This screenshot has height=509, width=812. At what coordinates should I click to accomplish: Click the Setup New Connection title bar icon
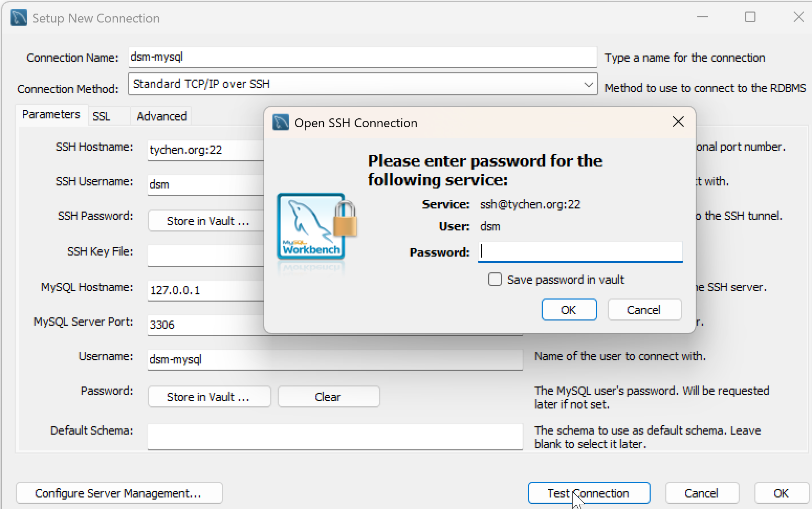tap(19, 18)
